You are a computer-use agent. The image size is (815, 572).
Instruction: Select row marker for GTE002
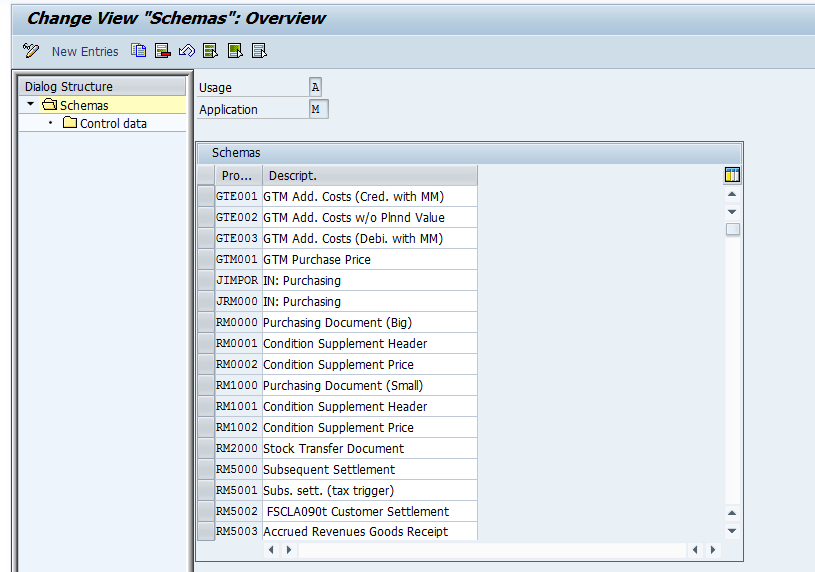(x=206, y=217)
